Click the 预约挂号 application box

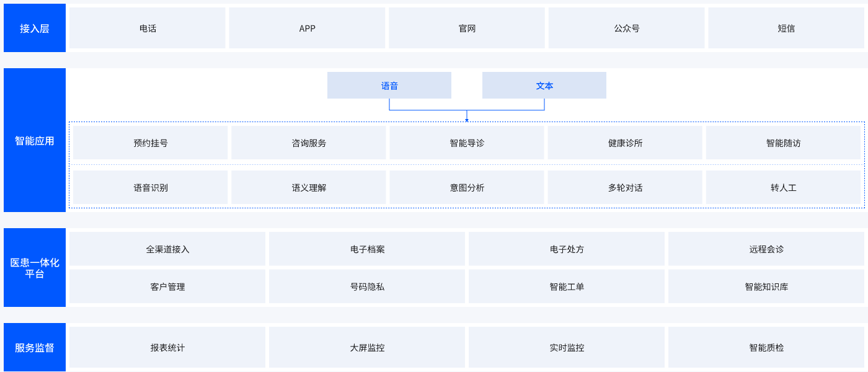(151, 143)
